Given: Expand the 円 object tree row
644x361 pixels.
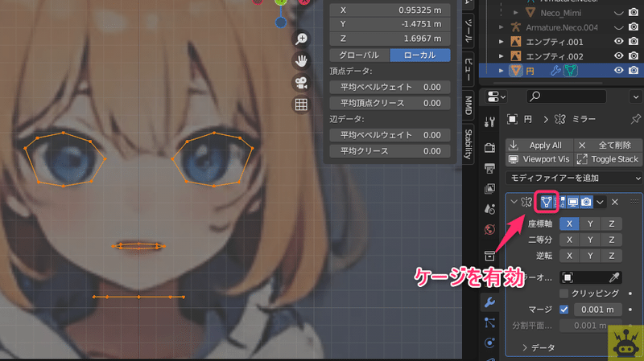Looking at the screenshot, I should (x=501, y=71).
